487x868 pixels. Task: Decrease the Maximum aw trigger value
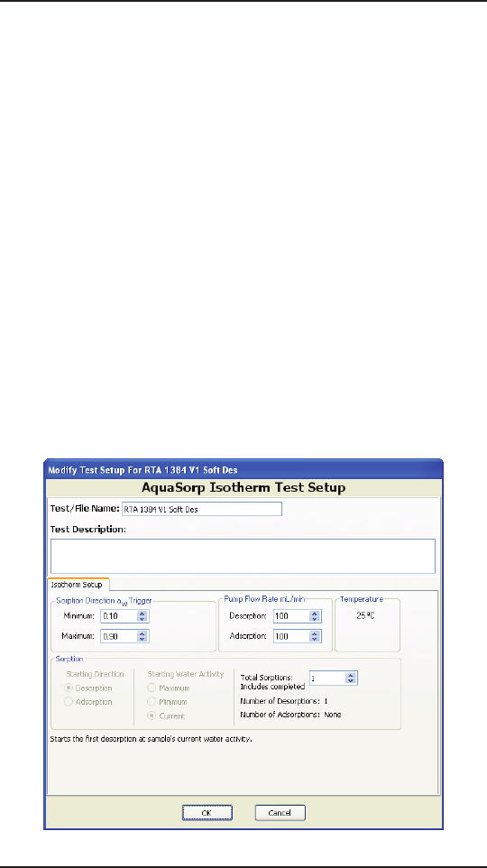142,640
